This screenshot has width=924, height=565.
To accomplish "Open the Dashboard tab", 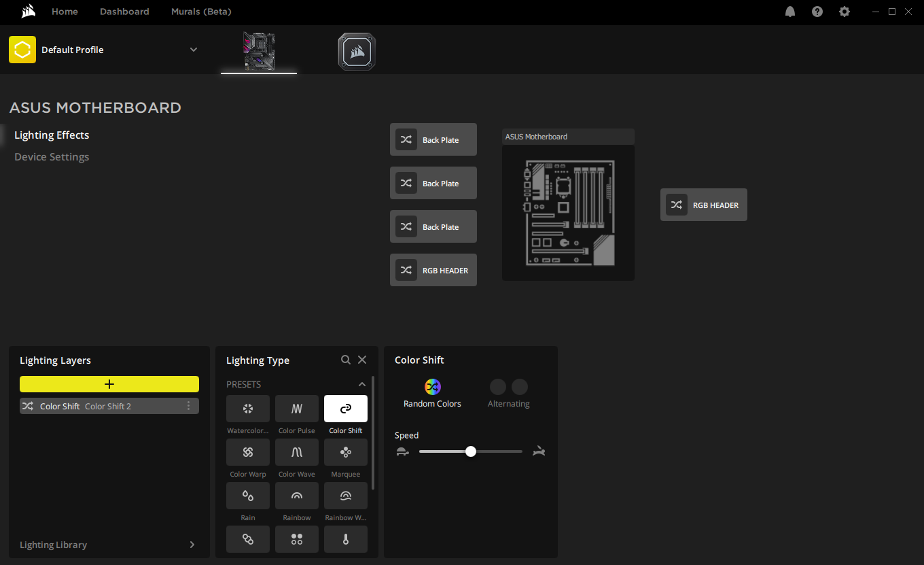I will coord(124,12).
